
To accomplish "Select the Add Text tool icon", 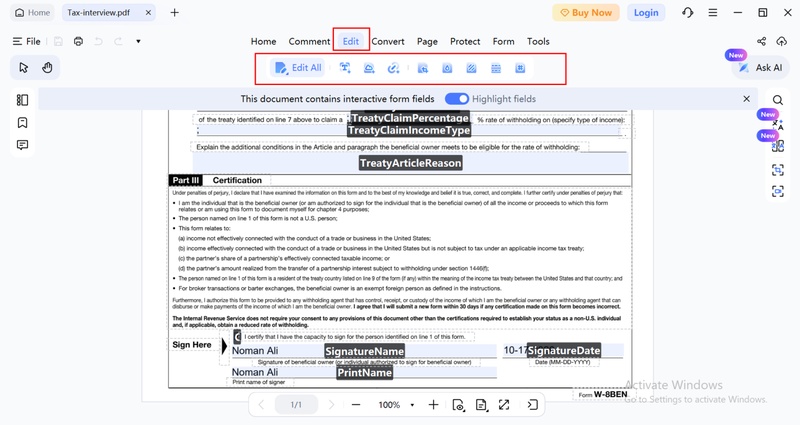I will pos(345,68).
